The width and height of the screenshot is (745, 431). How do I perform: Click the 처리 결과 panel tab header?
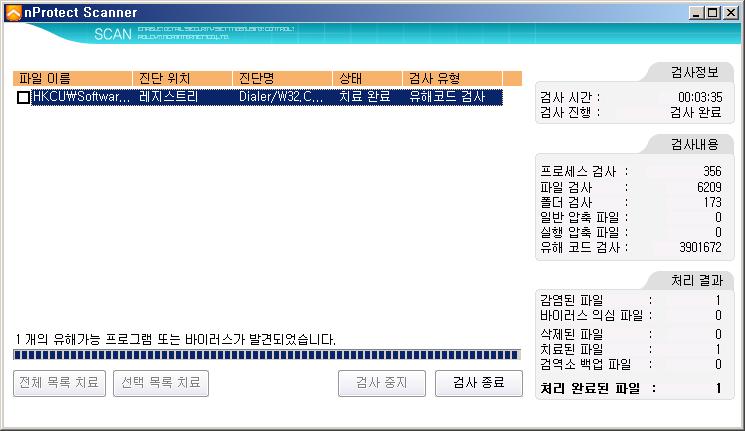pos(697,281)
